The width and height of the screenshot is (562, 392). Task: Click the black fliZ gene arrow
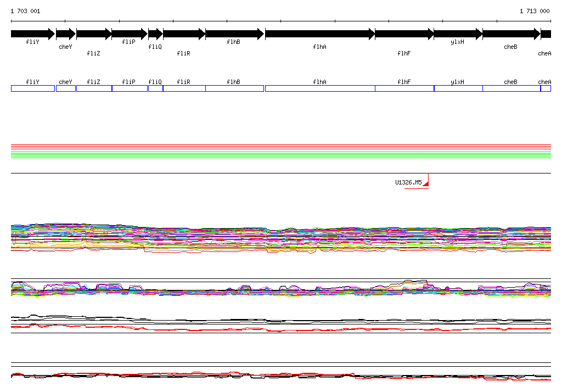94,34
